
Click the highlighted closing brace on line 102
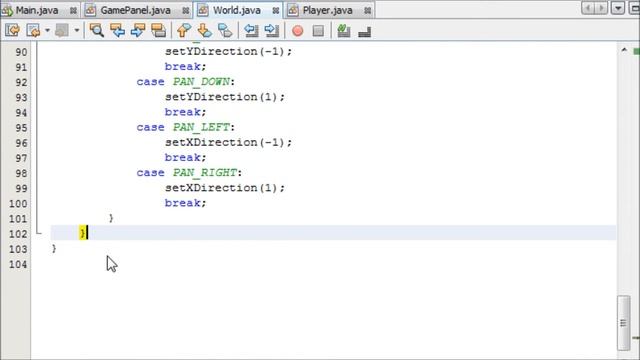[x=83, y=233]
